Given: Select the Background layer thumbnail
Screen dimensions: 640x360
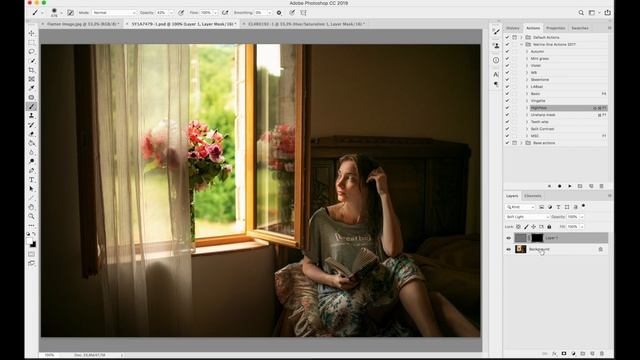Looking at the screenshot, I should [x=520, y=249].
